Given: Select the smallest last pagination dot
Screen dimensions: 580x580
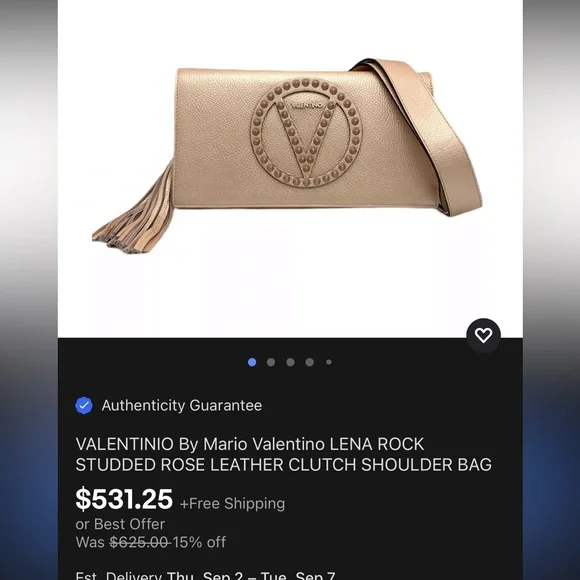Looking at the screenshot, I should click(329, 362).
